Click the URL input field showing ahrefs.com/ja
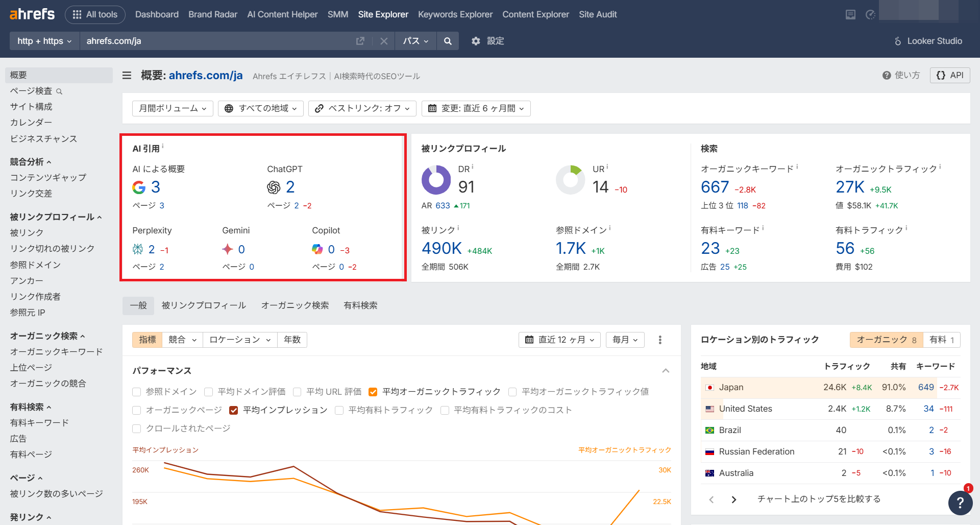The width and height of the screenshot is (980, 525). (x=153, y=41)
